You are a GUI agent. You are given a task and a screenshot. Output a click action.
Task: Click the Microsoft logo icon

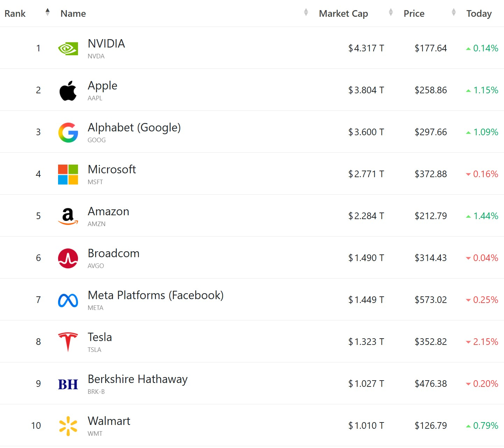click(x=68, y=174)
